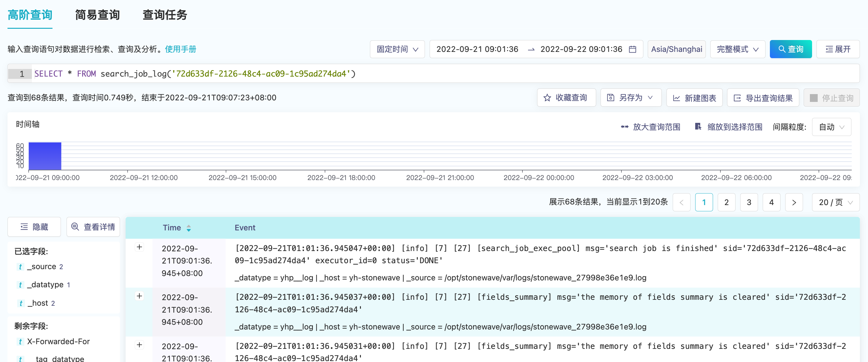
Task: Open the 完整模式 dropdown
Action: tap(738, 49)
